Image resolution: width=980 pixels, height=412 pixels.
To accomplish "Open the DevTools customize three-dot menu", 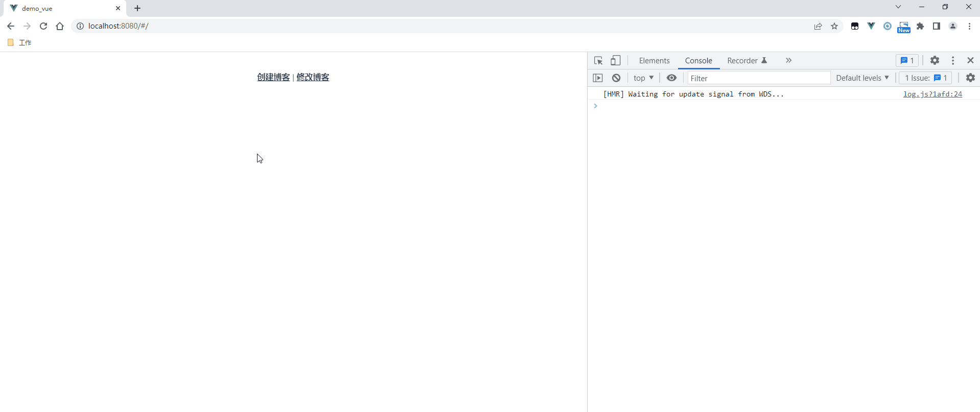I will click(953, 61).
